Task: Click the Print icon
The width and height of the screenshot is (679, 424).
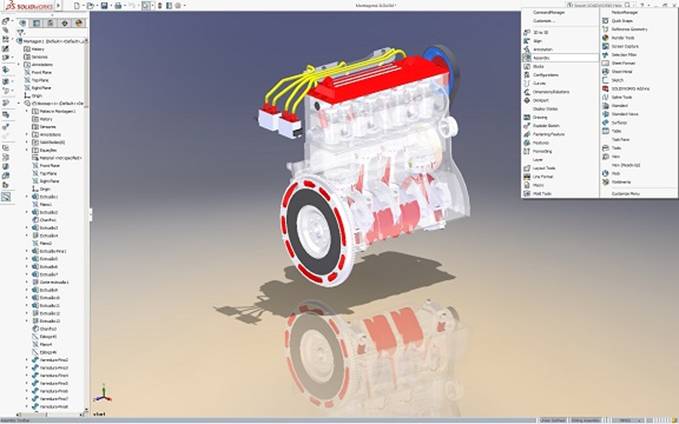Action: 116,5
